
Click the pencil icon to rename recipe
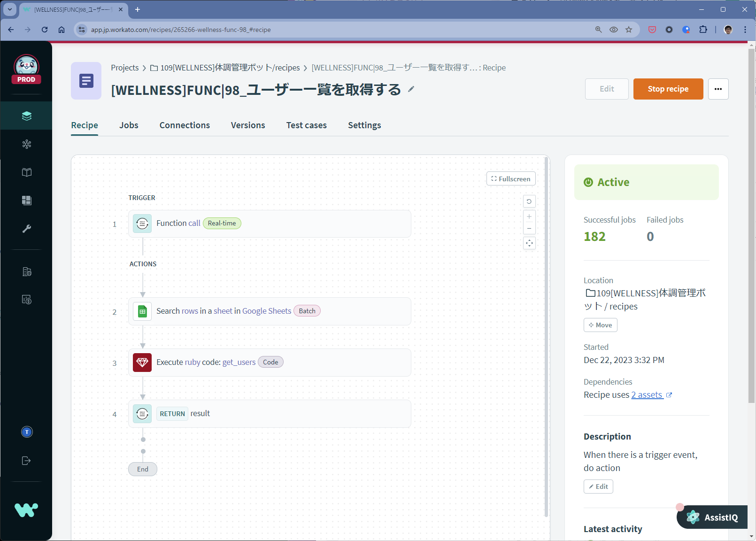coord(411,89)
